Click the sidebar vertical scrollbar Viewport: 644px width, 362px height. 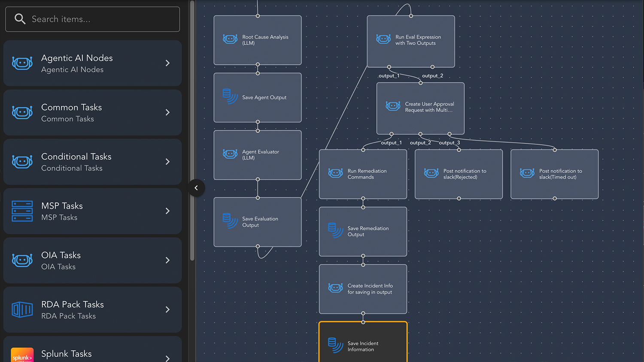192,129
